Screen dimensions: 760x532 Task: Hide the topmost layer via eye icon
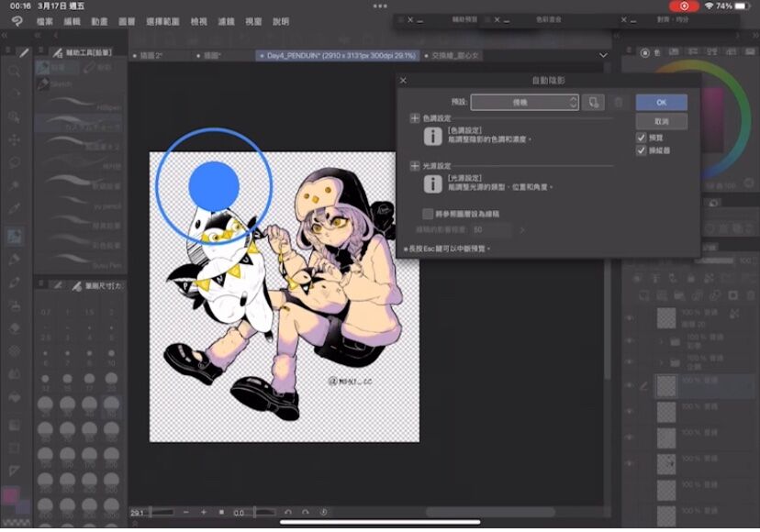(630, 318)
